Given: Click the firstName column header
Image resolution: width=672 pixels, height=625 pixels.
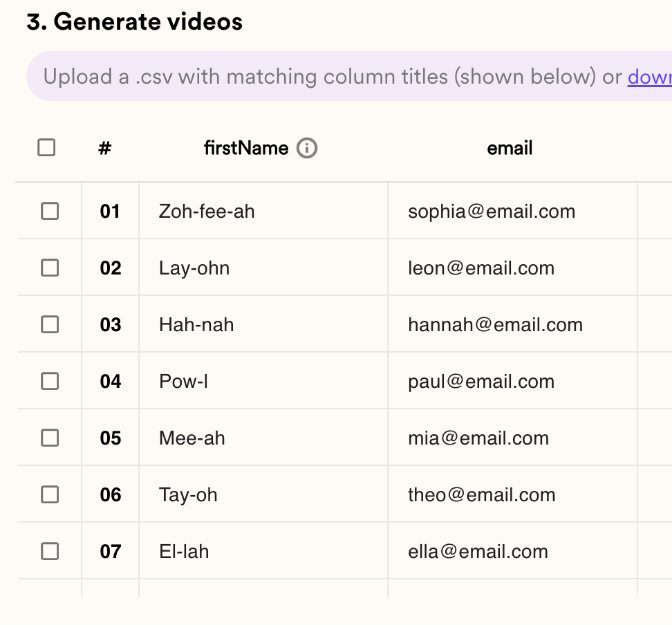Looking at the screenshot, I should (246, 149).
